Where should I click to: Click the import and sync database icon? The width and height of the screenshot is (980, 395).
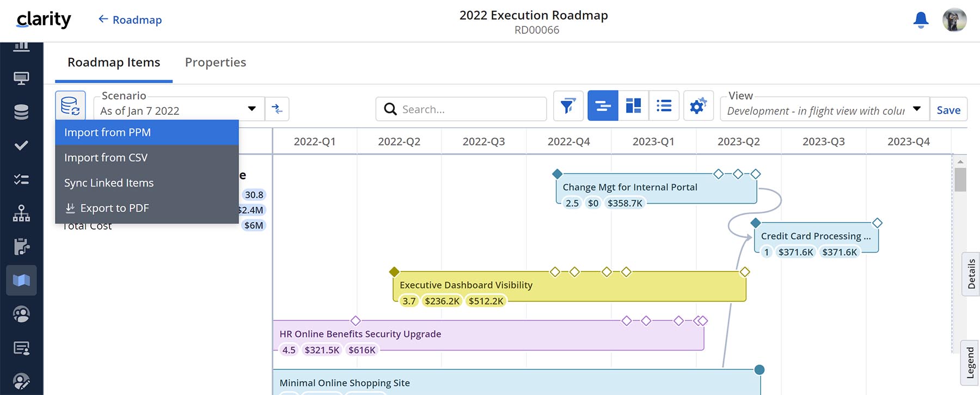(70, 106)
